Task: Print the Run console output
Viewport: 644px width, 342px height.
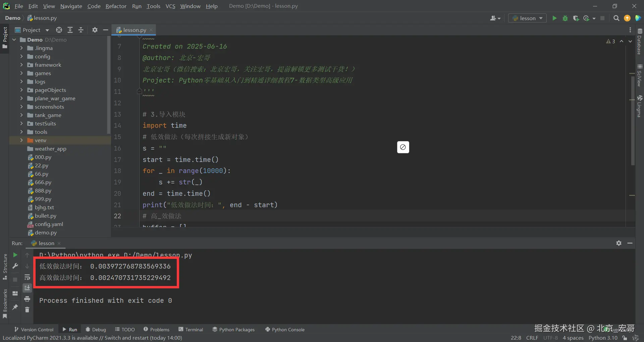Action: click(27, 299)
